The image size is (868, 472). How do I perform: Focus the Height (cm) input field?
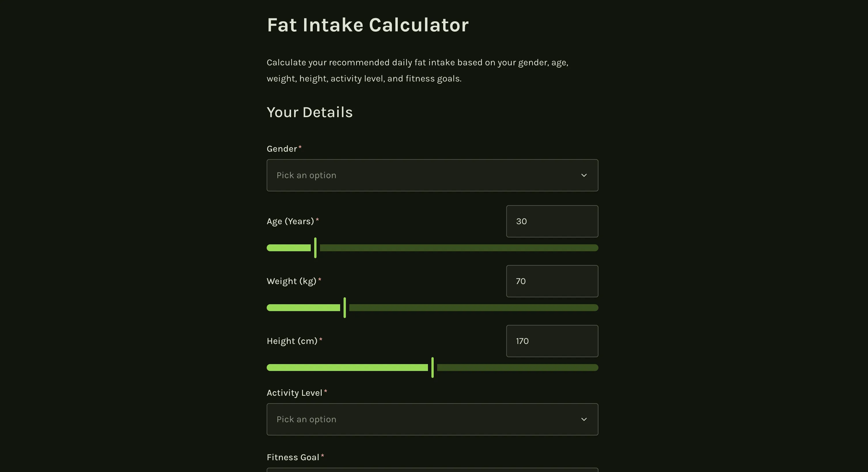pos(552,341)
